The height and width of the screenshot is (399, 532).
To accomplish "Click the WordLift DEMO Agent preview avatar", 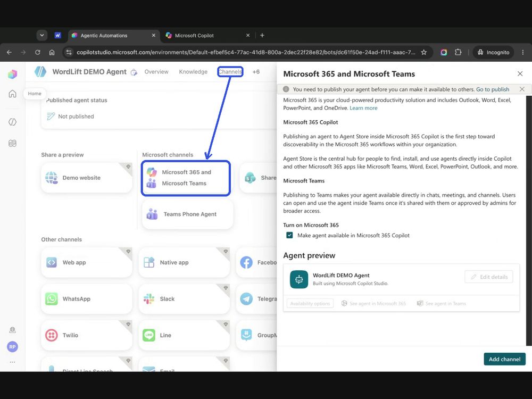I will point(299,279).
